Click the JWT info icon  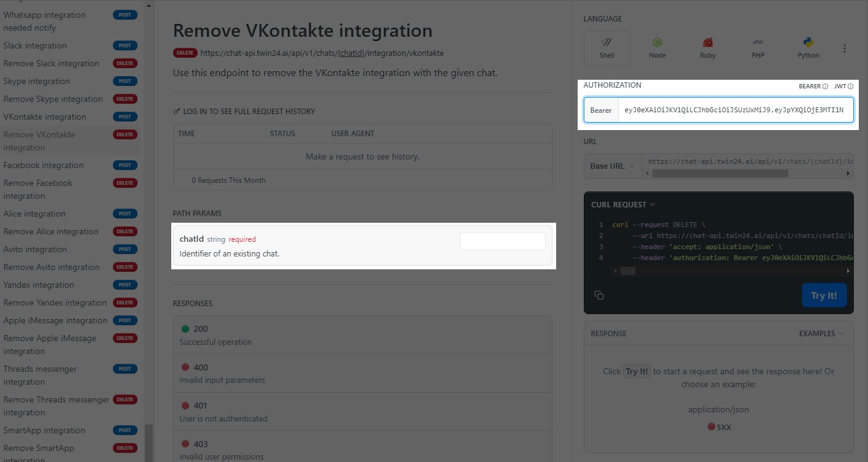pyautogui.click(x=851, y=87)
